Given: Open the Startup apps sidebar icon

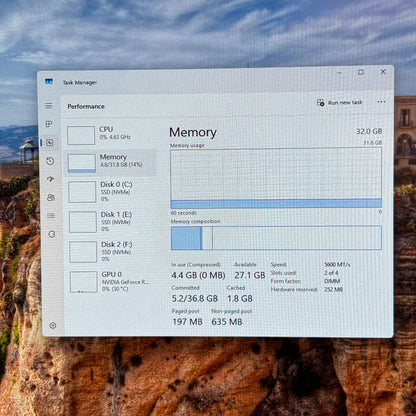Looking at the screenshot, I should click(x=51, y=179).
